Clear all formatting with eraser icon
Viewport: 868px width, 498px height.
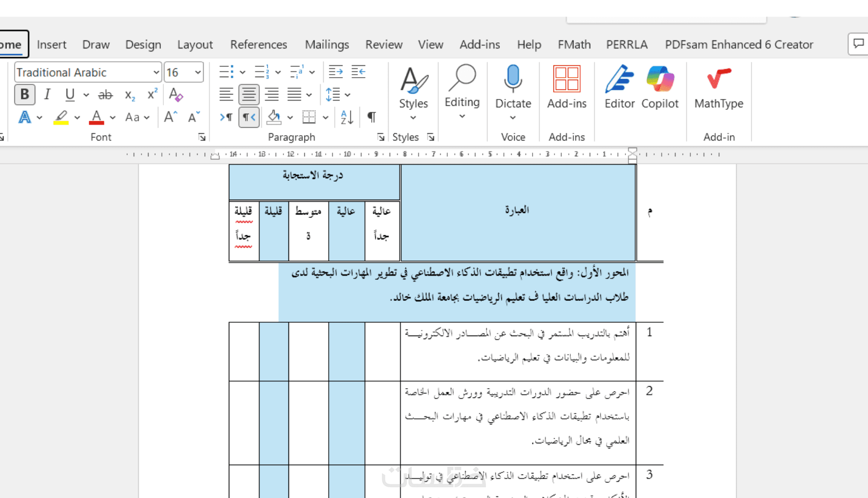[176, 94]
